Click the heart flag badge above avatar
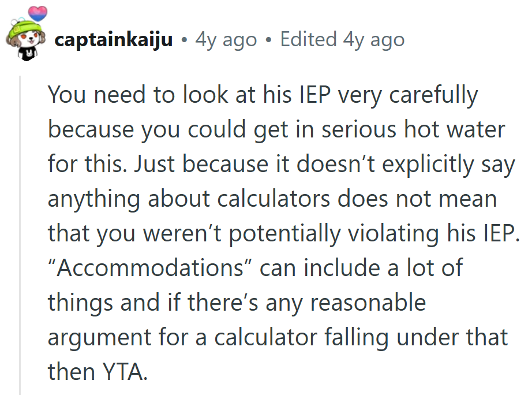Screen dimensions: 532x395 (38, 14)
